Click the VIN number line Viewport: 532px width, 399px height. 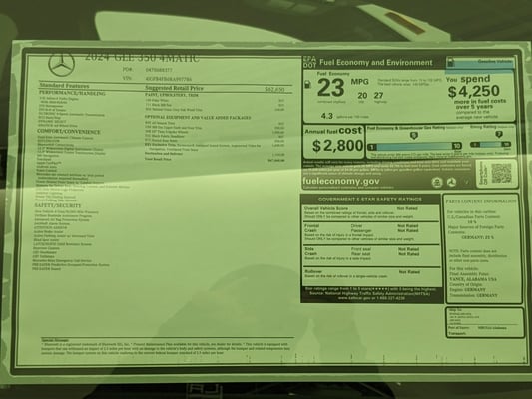coord(157,79)
